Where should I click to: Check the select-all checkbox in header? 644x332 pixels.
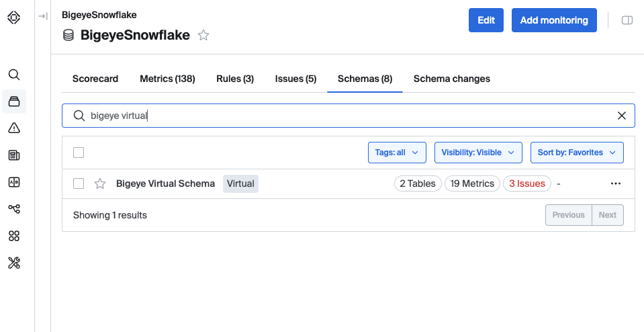tap(79, 153)
